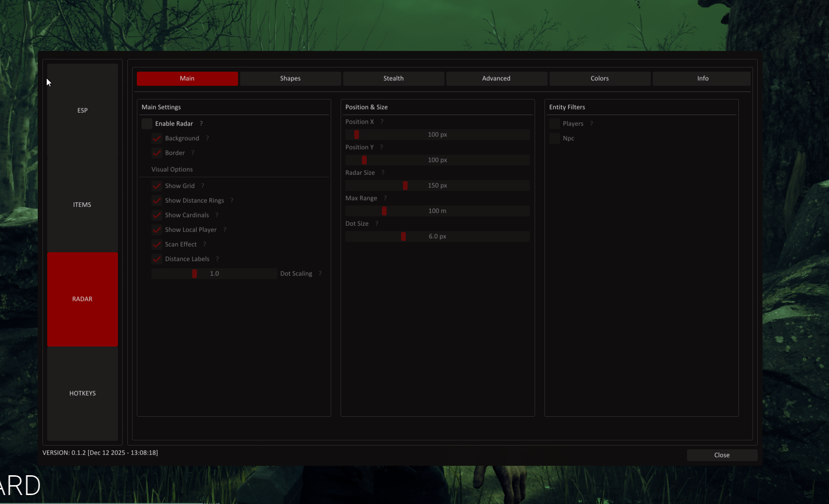Click the help icon beside Players filter

tap(591, 124)
